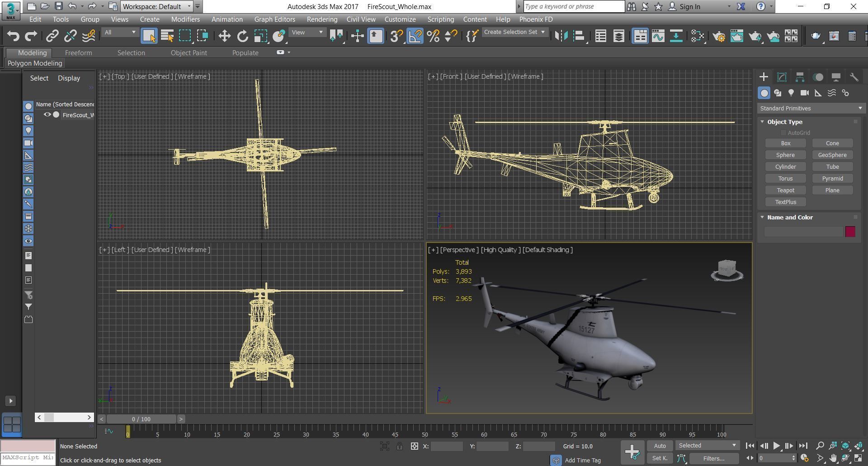Open the Graph Editors menu

coord(274,19)
